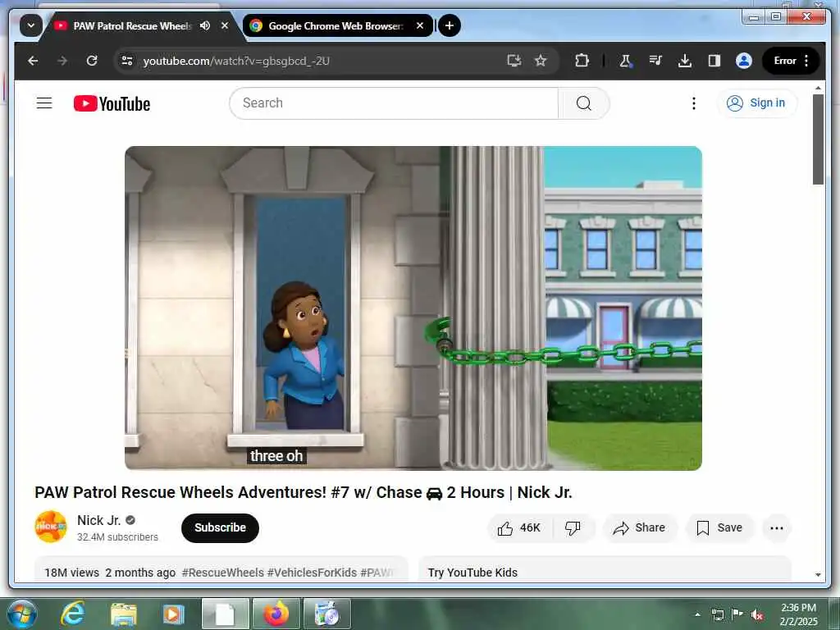This screenshot has width=840, height=630.
Task: Click the YouTube Search box
Action: [394, 103]
